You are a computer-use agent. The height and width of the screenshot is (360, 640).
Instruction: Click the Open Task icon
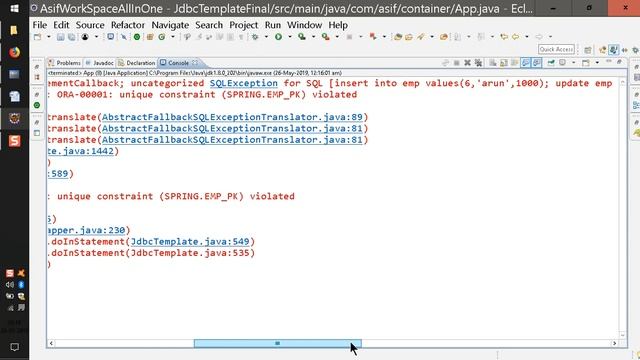coord(409,37)
